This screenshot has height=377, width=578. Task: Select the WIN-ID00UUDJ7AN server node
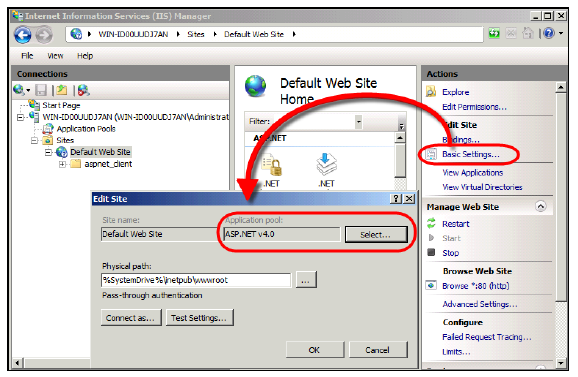coord(135,117)
